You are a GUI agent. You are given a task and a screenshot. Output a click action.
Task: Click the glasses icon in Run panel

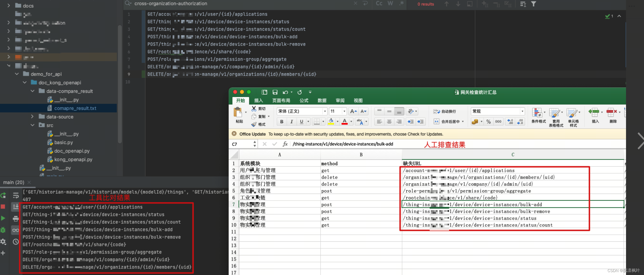[x=16, y=230]
